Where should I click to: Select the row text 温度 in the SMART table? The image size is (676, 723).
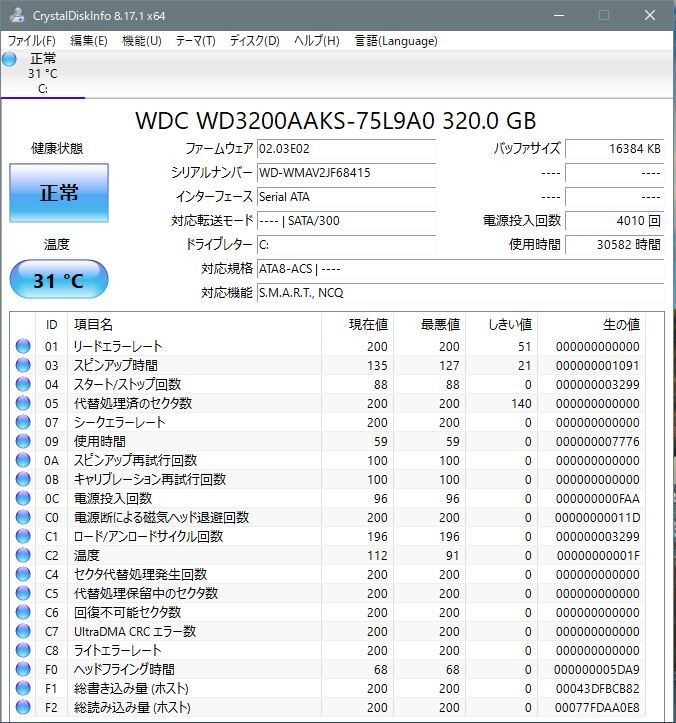tap(87, 555)
